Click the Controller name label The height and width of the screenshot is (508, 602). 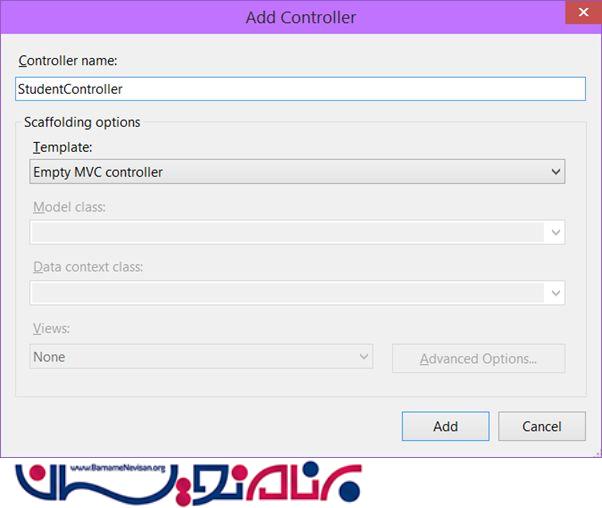tap(68, 61)
